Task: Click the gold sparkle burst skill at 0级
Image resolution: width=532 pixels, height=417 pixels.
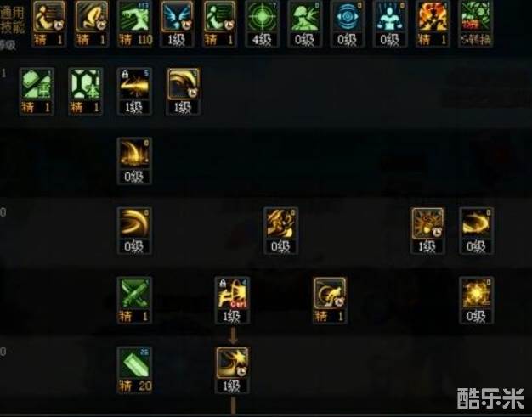Action: coord(476,294)
